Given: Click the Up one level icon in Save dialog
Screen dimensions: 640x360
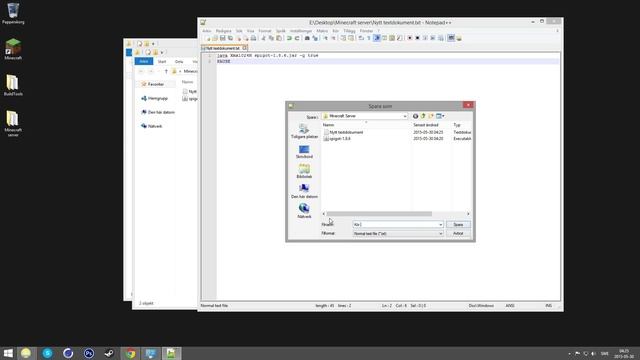Looking at the screenshot, I should tap(423, 116).
